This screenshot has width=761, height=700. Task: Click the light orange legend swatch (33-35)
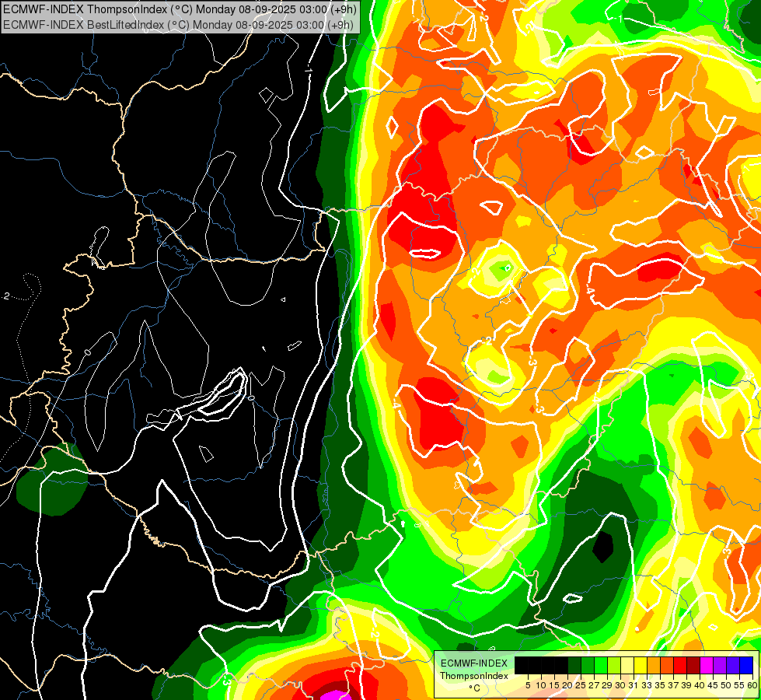point(653,665)
